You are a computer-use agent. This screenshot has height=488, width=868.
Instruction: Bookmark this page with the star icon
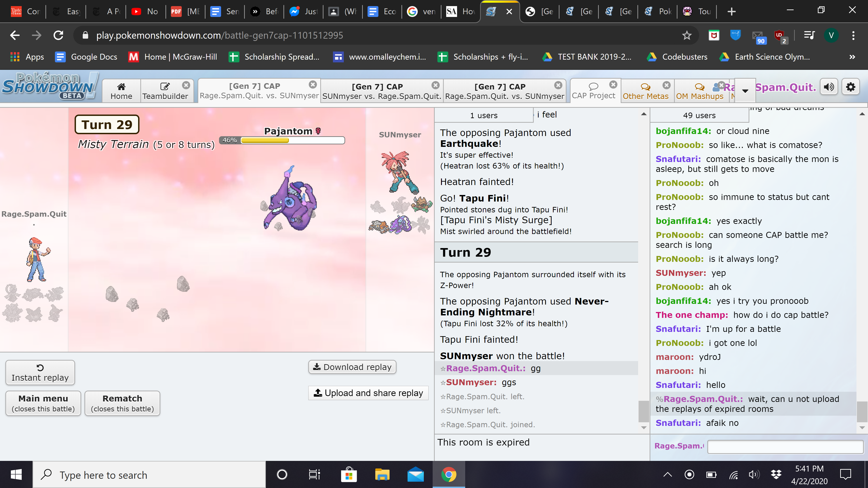pos(687,35)
